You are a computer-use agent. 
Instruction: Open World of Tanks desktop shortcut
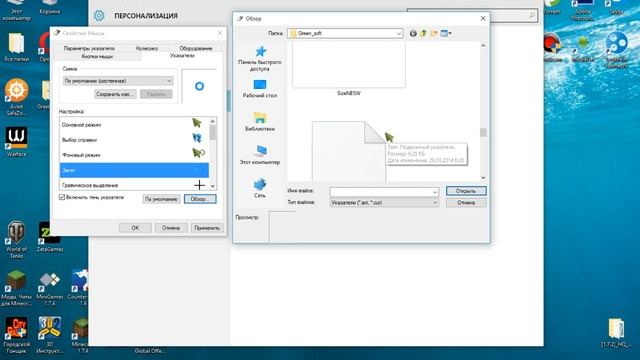tap(16, 240)
